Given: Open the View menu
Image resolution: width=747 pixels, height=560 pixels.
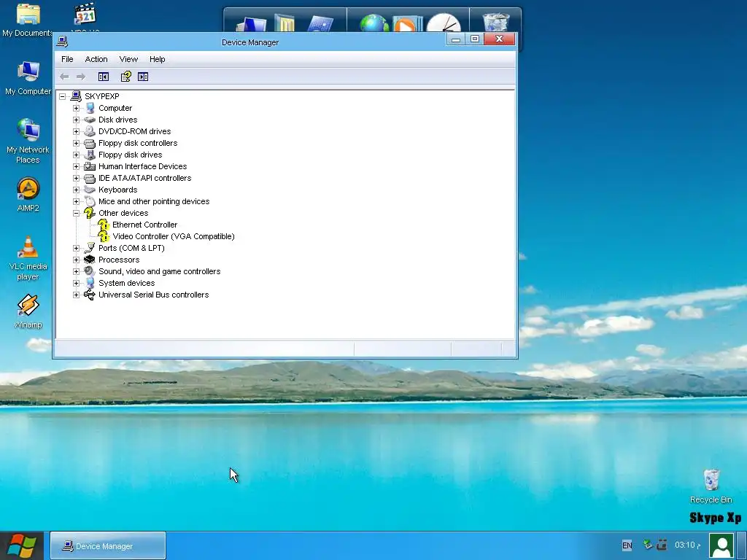Looking at the screenshot, I should 128,59.
